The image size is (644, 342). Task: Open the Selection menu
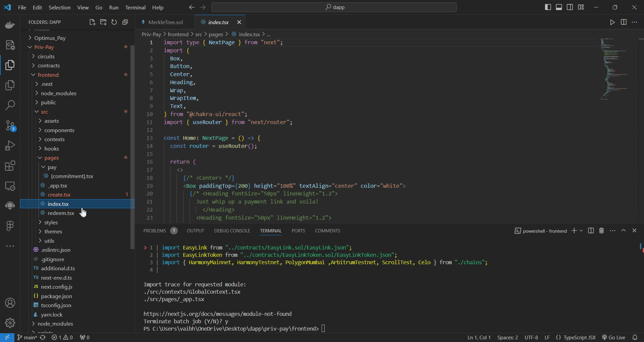(x=59, y=7)
